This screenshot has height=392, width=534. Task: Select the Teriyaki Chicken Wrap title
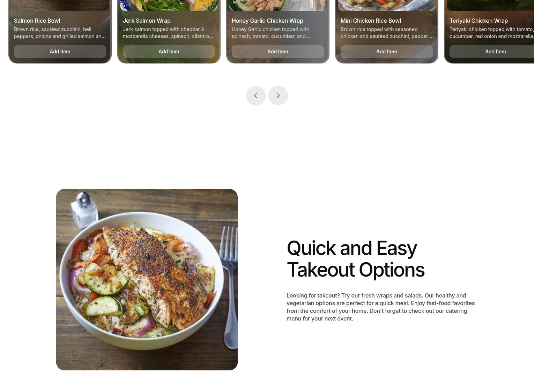coord(479,21)
